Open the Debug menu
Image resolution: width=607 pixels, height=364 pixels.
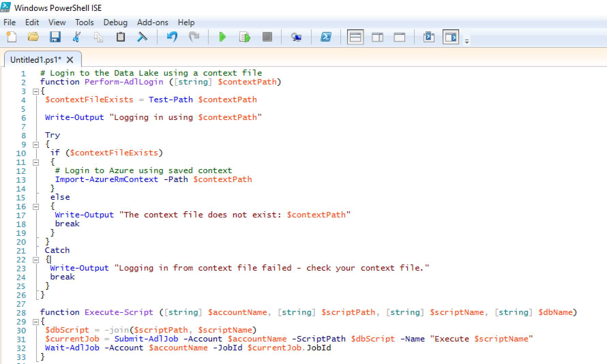coord(115,22)
